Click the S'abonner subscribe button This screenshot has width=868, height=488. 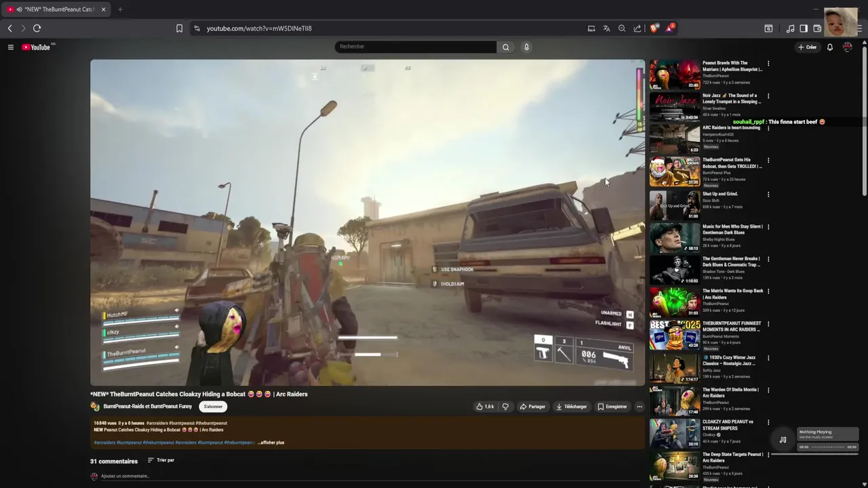tap(213, 407)
